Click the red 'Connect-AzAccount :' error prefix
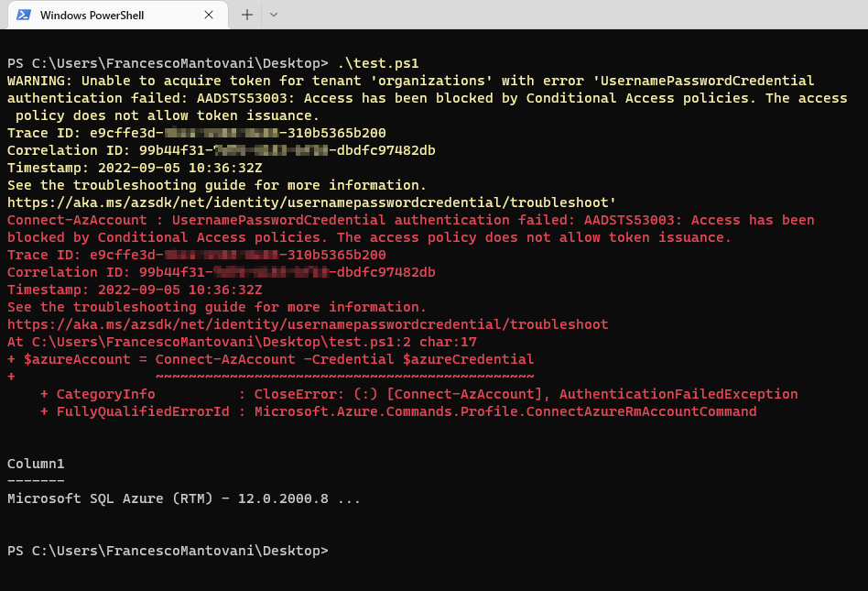This screenshot has height=591, width=868. click(85, 220)
